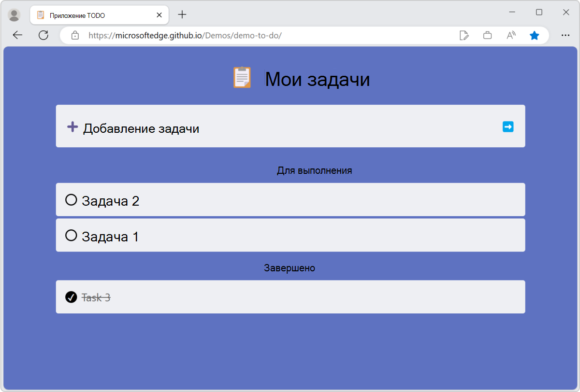Select the strikethrough Task 3 text
Viewport: 580px width, 392px height.
click(x=95, y=297)
